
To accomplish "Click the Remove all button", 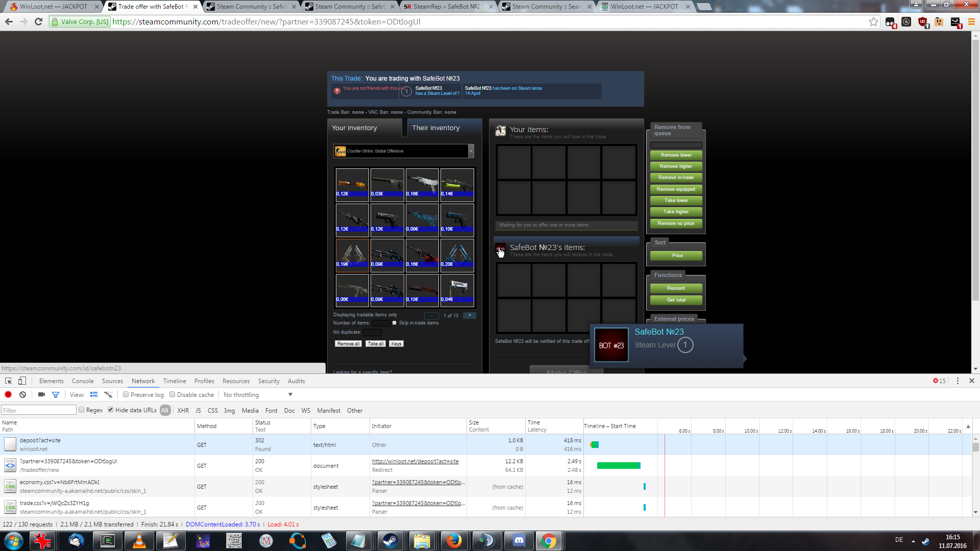I will (x=348, y=344).
